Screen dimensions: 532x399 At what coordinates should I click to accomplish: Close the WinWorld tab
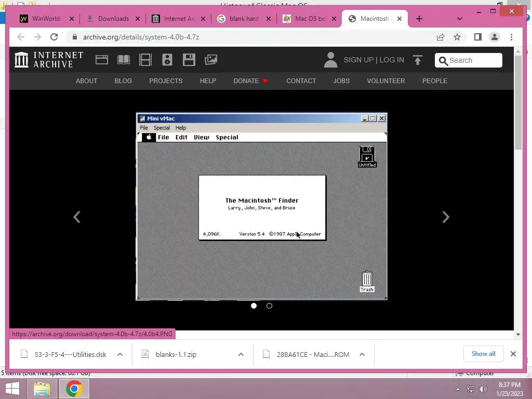(72, 19)
